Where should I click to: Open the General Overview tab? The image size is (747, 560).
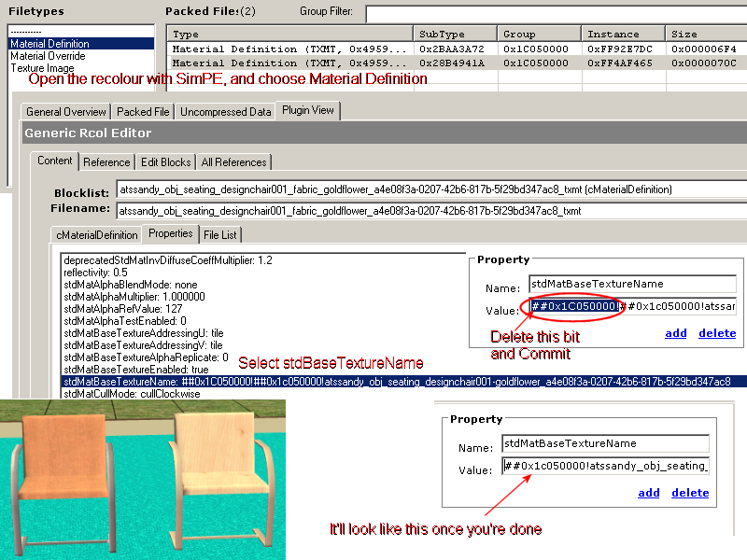tap(65, 112)
